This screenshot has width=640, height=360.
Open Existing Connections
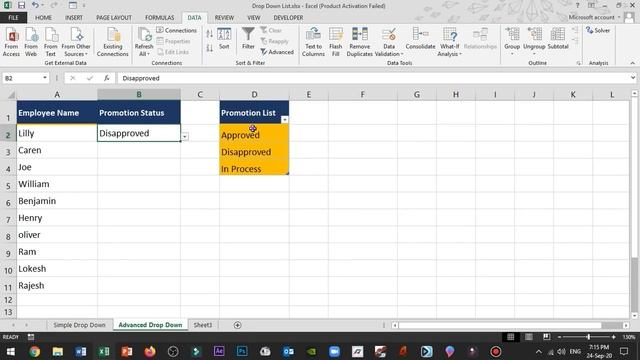pyautogui.click(x=113, y=42)
